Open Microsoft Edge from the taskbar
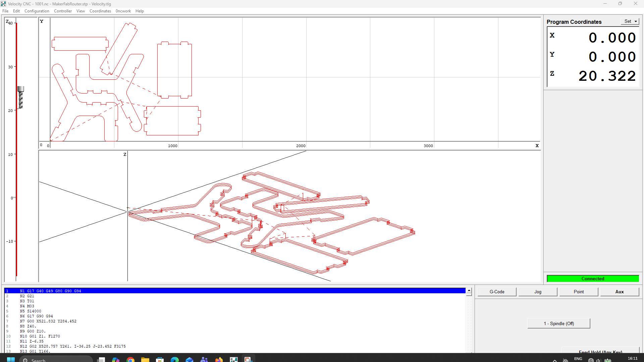Viewport: 644px width, 362px height. click(174, 360)
